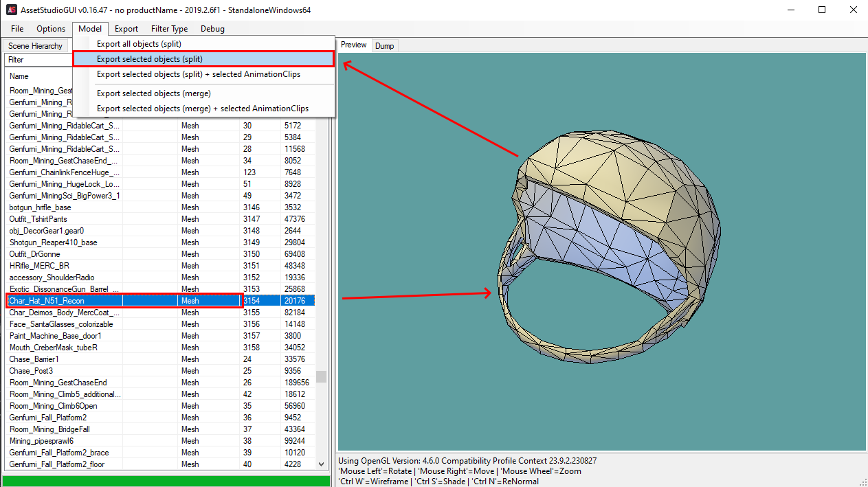The width and height of the screenshot is (868, 487).
Task: Click the green progress bar
Action: (166, 481)
